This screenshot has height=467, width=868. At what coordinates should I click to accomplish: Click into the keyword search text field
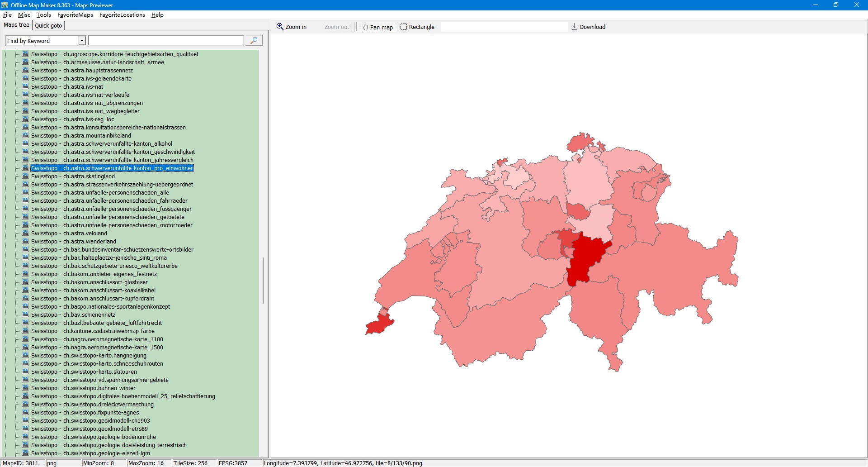(165, 41)
